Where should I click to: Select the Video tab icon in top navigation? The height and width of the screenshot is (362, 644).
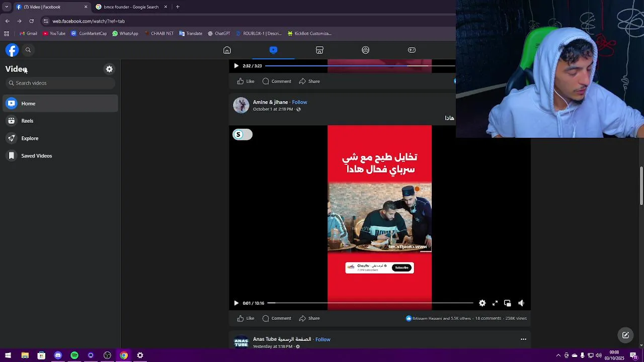click(x=273, y=50)
